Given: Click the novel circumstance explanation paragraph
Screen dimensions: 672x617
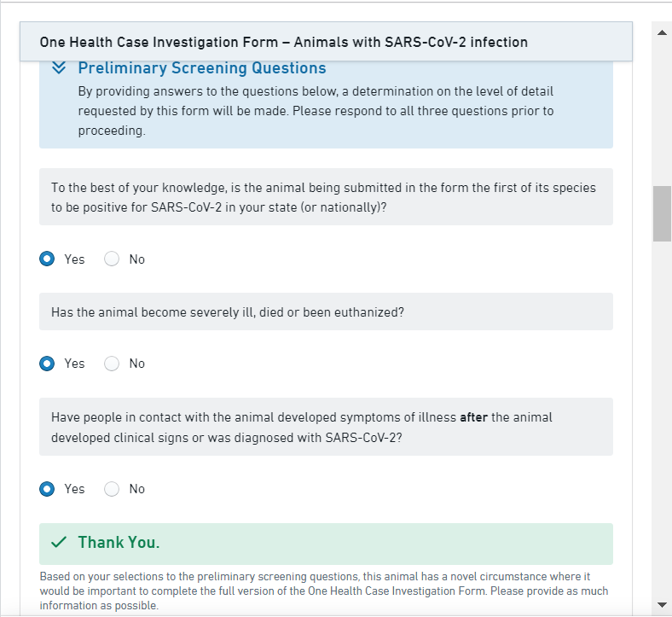Looking at the screenshot, I should point(324,591).
